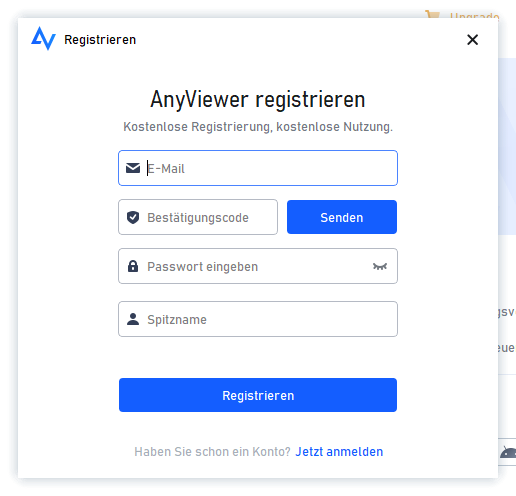The height and width of the screenshot is (496, 516).
Task: Click the shopping cart Upgrade icon
Action: click(x=432, y=15)
